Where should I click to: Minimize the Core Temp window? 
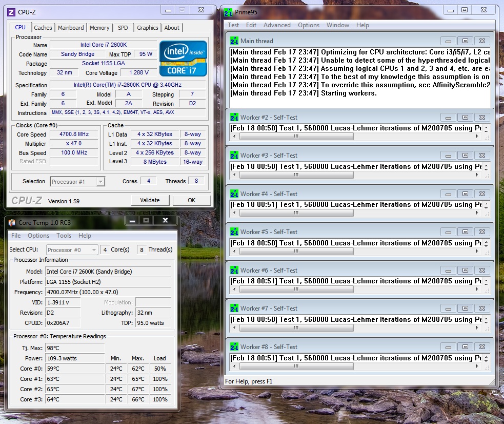[132, 220]
